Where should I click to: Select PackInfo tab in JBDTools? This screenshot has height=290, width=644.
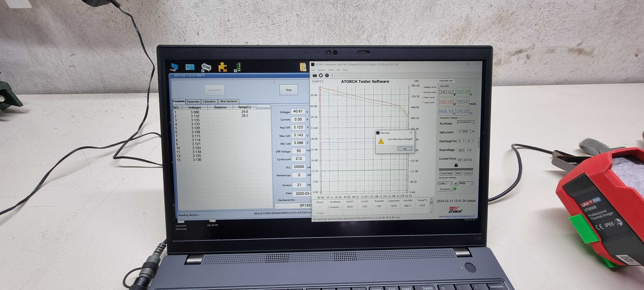179,101
